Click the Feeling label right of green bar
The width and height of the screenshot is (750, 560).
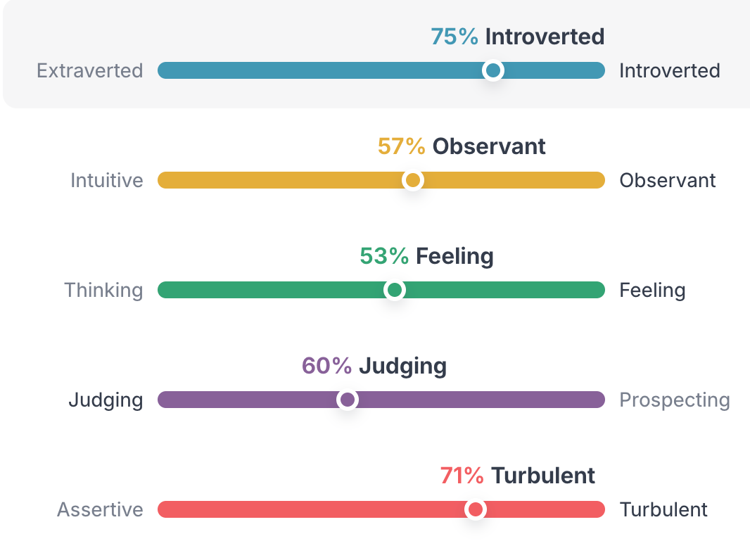pos(652,290)
